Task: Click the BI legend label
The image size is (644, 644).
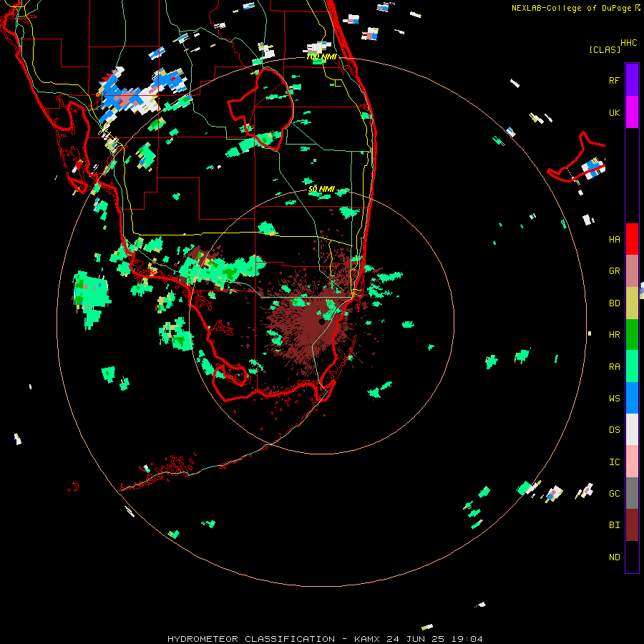Action: [x=614, y=525]
